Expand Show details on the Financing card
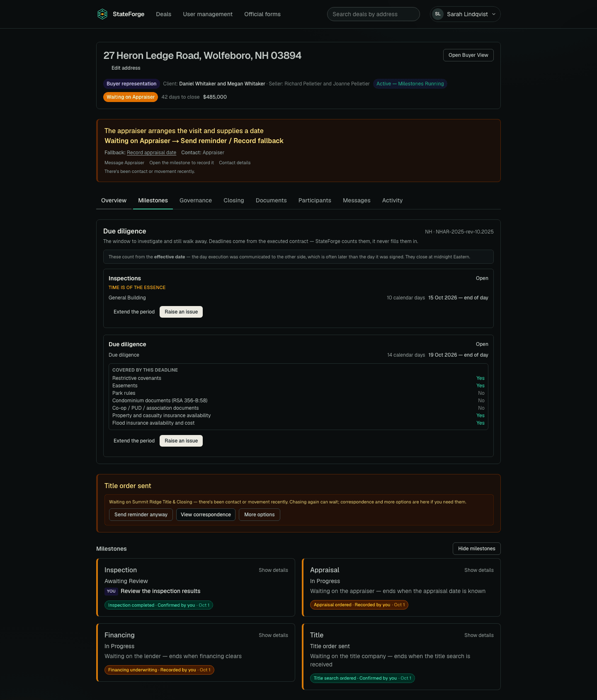This screenshot has height=700, width=597. pyautogui.click(x=273, y=635)
